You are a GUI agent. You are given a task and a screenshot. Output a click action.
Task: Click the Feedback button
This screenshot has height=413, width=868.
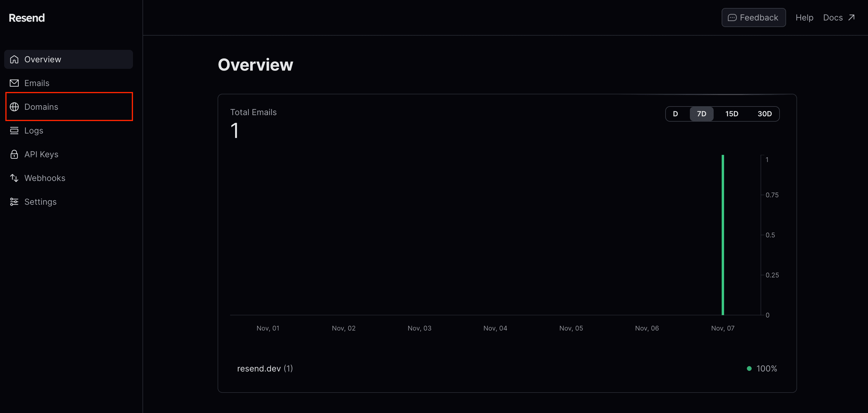pos(753,18)
